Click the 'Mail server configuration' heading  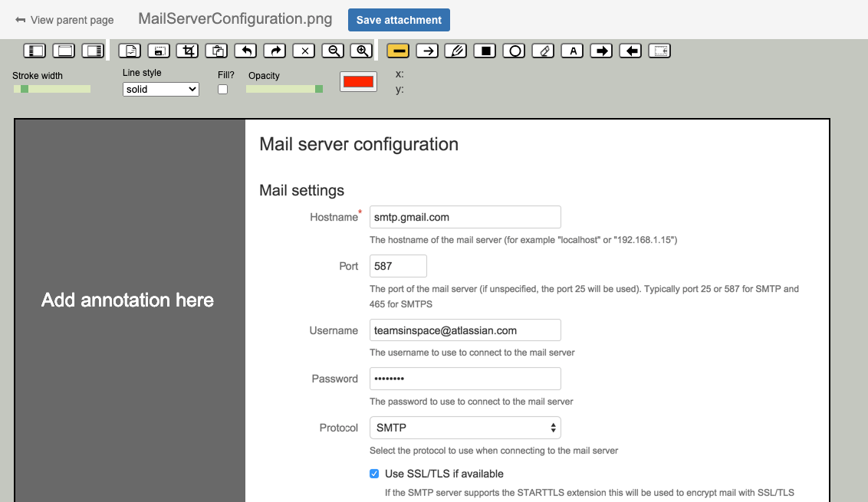pos(359,144)
